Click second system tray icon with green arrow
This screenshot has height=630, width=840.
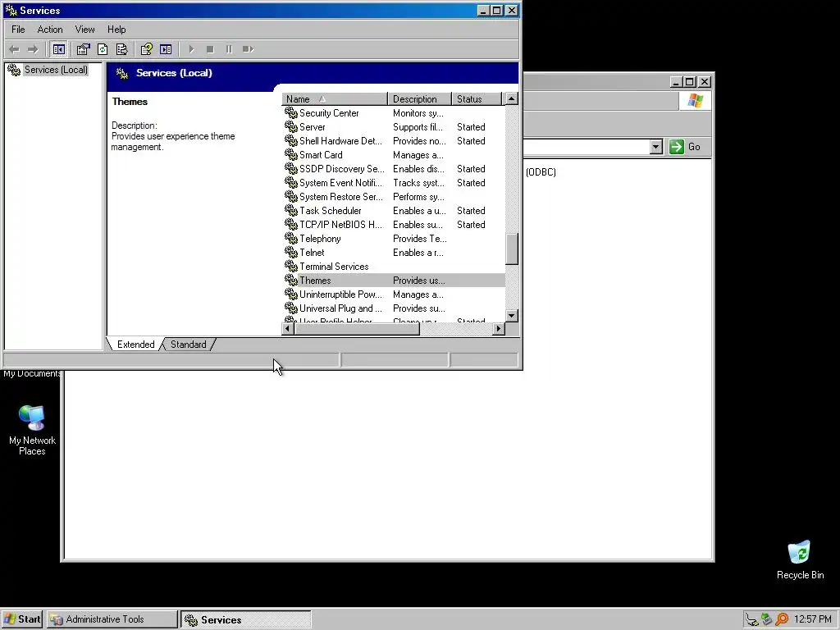pos(767,619)
